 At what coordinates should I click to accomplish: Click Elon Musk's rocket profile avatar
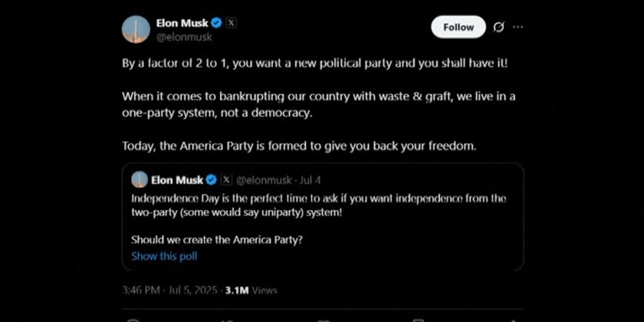(136, 29)
